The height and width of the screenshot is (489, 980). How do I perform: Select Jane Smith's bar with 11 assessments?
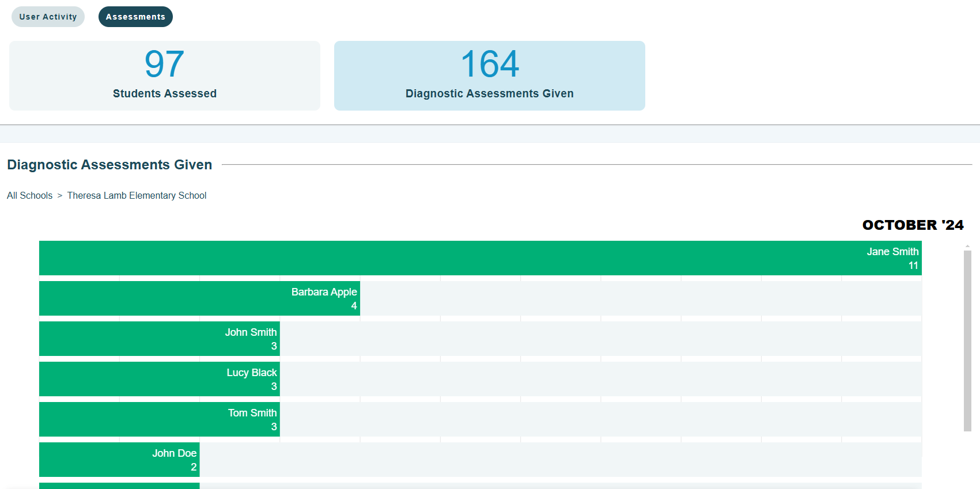[x=480, y=258]
